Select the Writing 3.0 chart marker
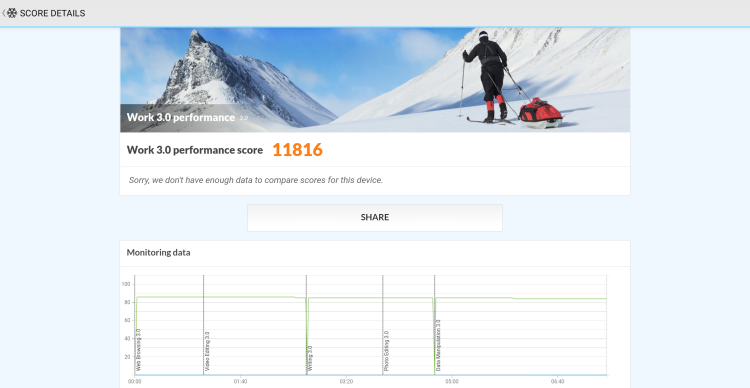 click(310, 359)
